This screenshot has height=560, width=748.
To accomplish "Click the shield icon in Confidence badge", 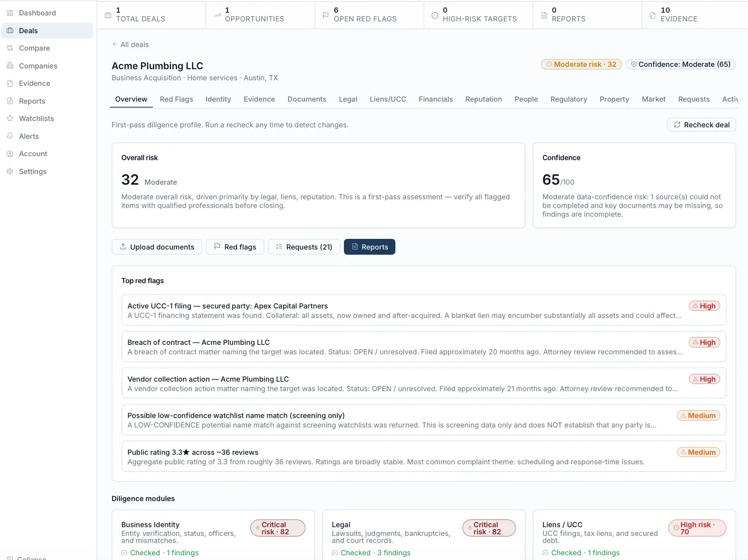I will click(634, 64).
